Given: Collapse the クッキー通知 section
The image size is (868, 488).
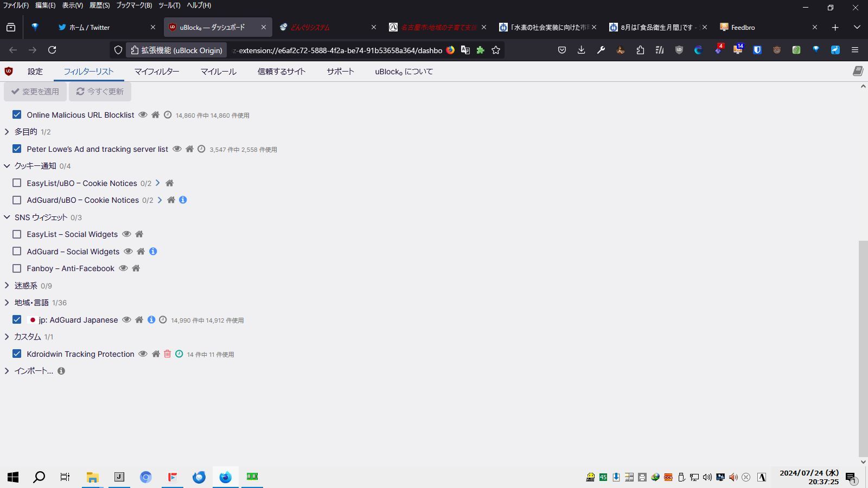Looking at the screenshot, I should coord(7,166).
